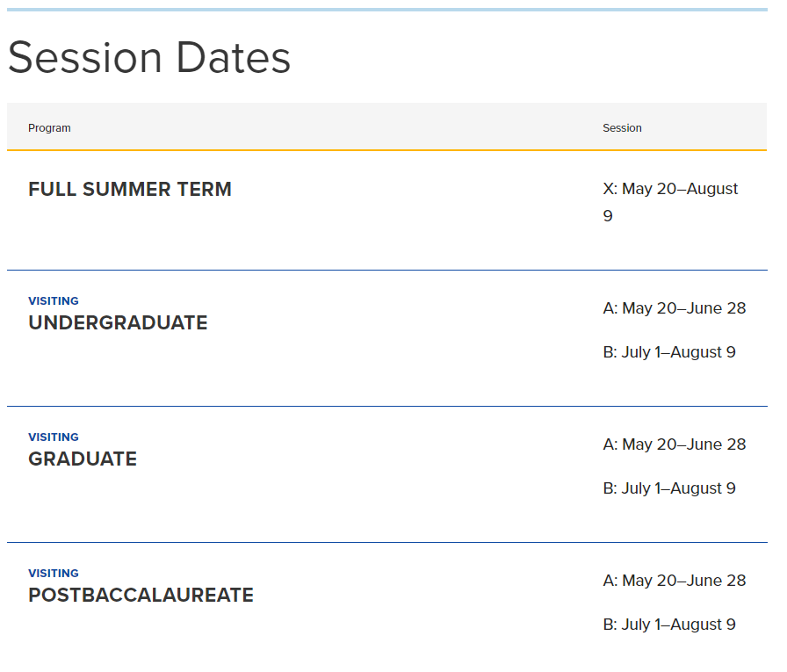
Task: Click the X: May 20–August session text
Action: (x=670, y=189)
